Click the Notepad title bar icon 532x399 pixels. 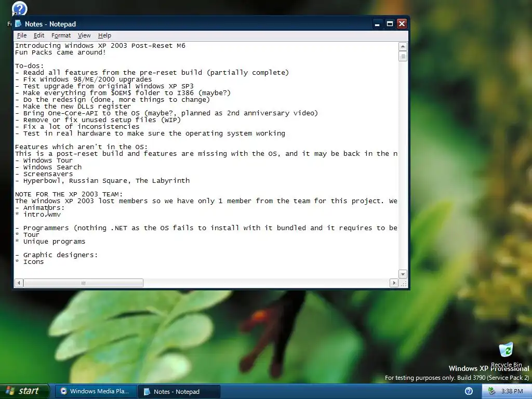[x=18, y=24]
